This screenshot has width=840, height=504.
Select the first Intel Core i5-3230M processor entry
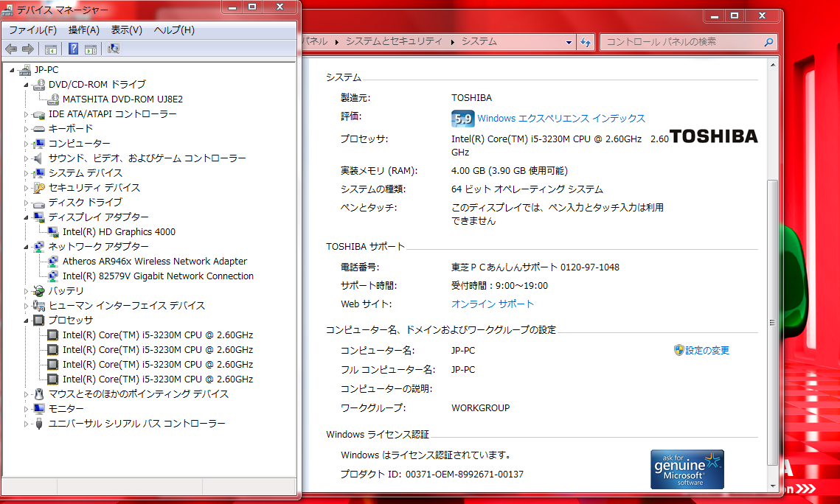[158, 335]
